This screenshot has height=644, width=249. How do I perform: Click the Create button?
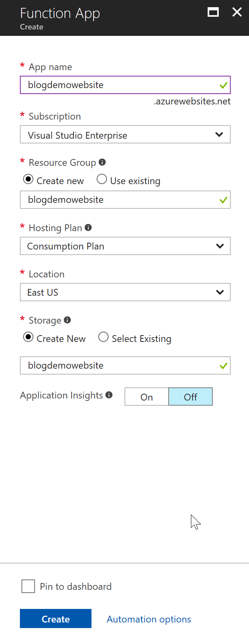click(x=56, y=618)
